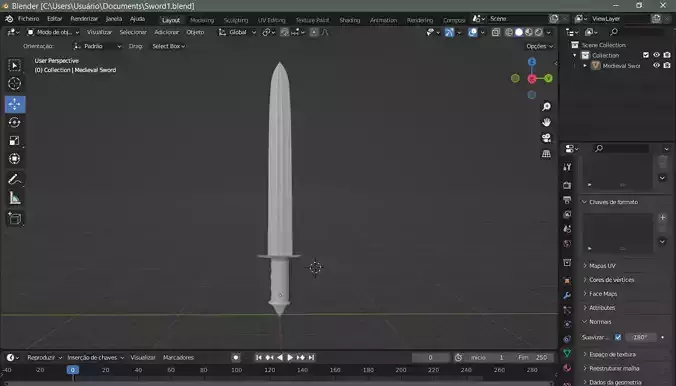Select the Measure tool

coord(15,198)
